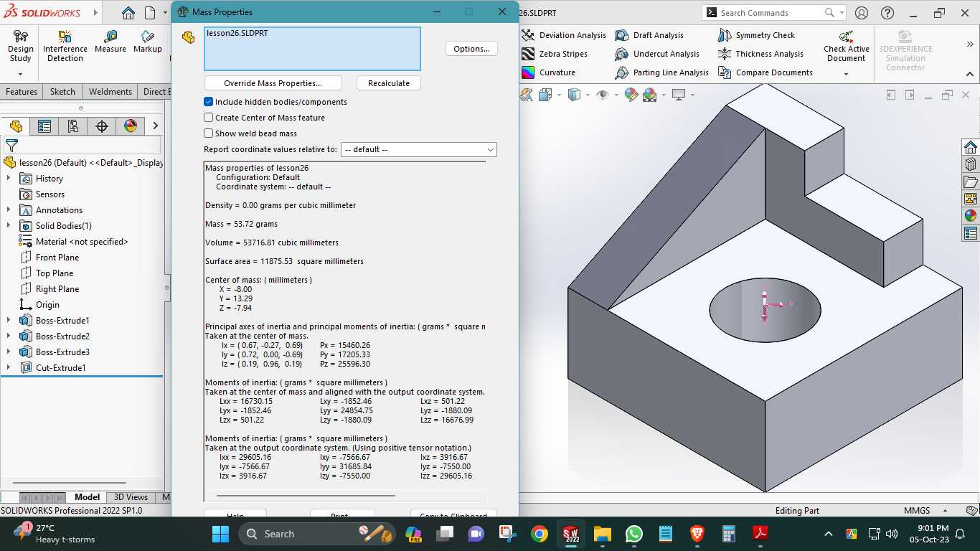The width and height of the screenshot is (980, 551).
Task: Expand the Check Active Document dropdown arrow
Action: pos(847,74)
